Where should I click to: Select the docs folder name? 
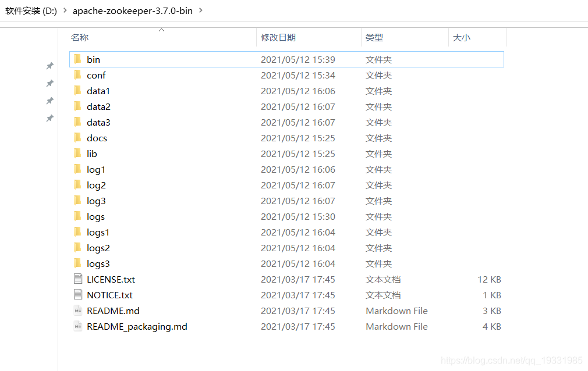tap(97, 138)
